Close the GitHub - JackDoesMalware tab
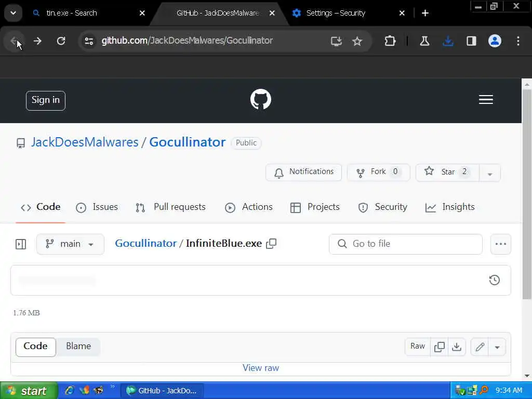This screenshot has width=532, height=399. pos(272,13)
